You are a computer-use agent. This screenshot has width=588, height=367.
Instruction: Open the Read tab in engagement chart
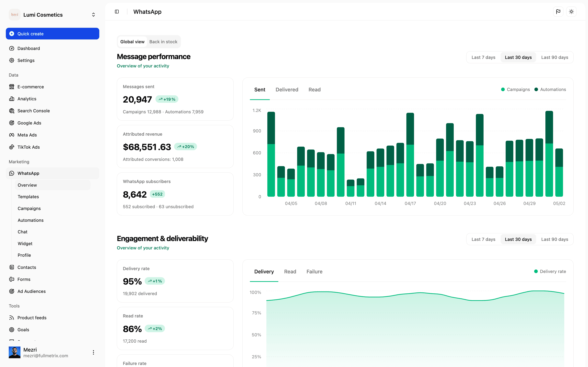point(290,272)
